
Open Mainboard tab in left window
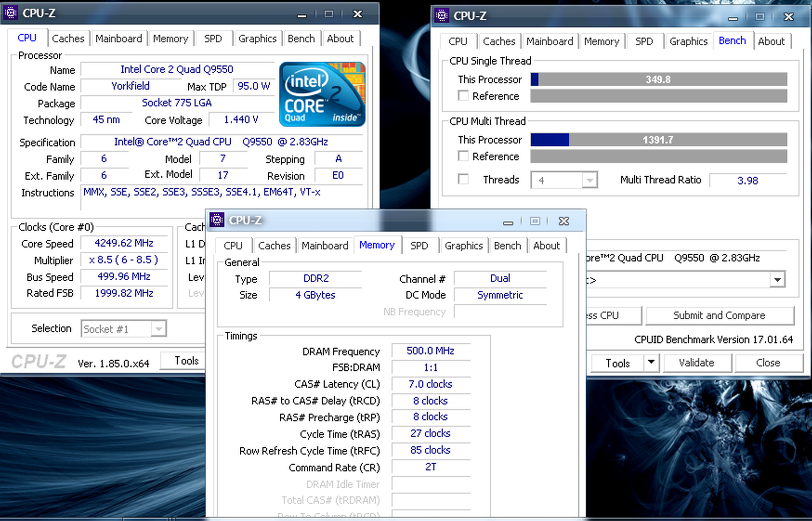pyautogui.click(x=119, y=39)
